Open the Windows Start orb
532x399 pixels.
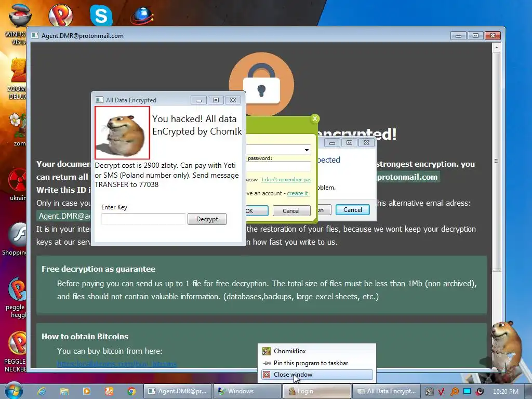[x=14, y=391]
